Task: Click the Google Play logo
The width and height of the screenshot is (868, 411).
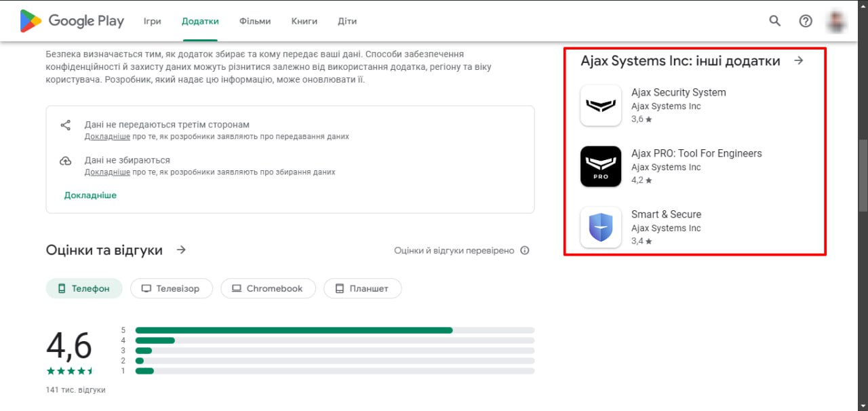Action: pyautogui.click(x=72, y=21)
